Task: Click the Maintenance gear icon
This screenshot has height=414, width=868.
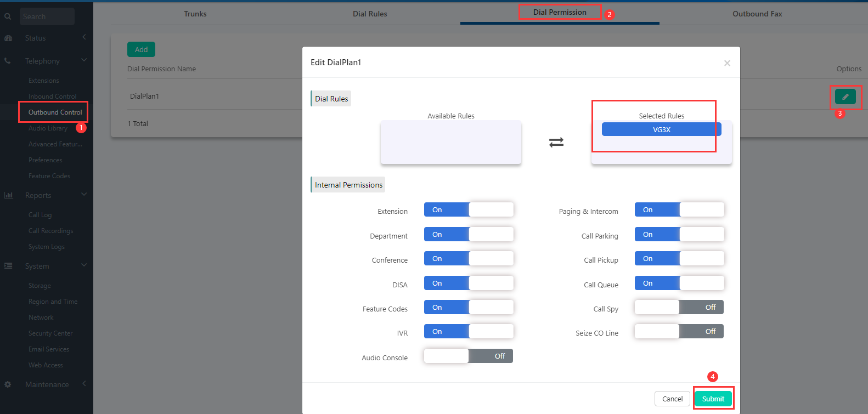Action: [8, 384]
